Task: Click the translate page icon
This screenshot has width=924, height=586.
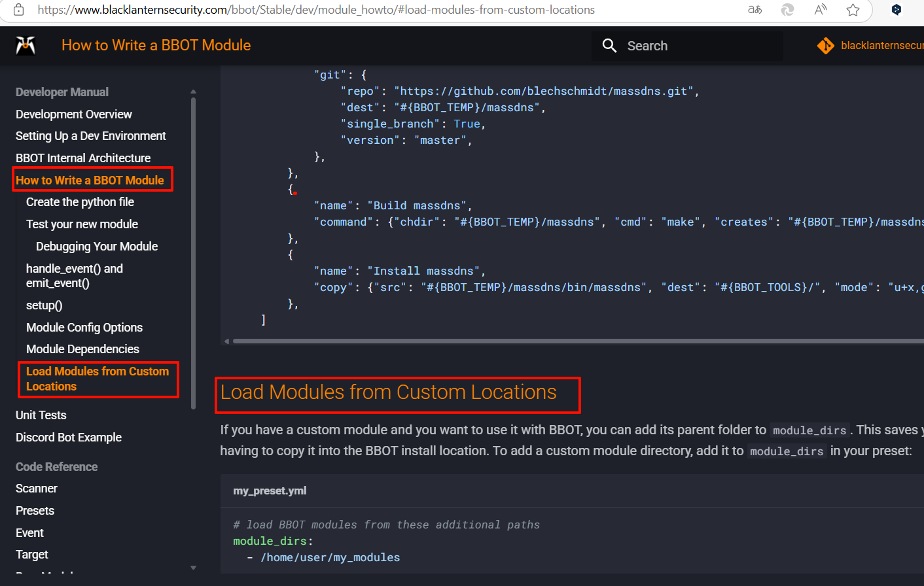Action: pos(755,10)
